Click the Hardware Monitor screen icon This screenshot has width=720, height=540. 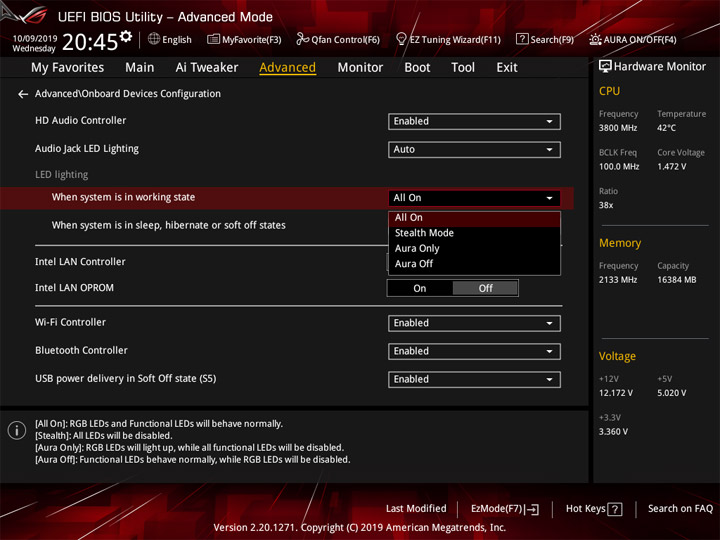605,67
